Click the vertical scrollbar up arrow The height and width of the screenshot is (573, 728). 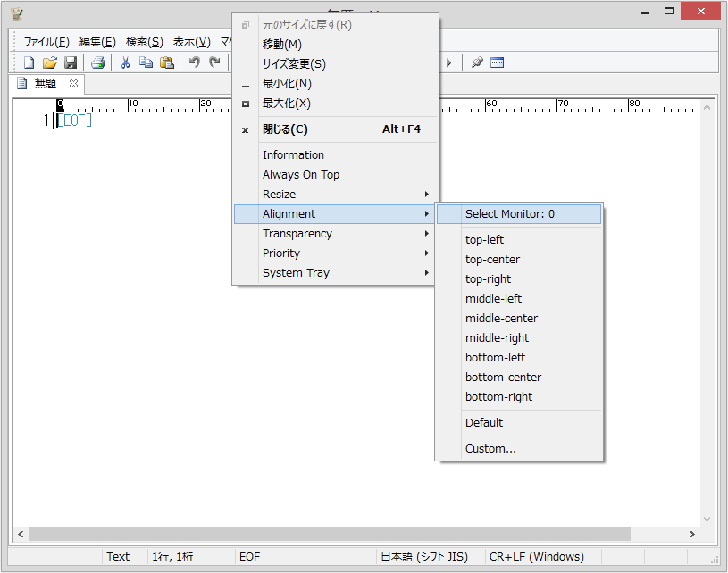tap(707, 107)
